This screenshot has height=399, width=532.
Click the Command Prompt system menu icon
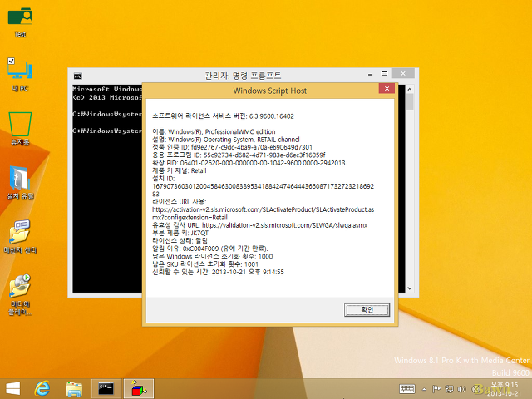[x=77, y=76]
